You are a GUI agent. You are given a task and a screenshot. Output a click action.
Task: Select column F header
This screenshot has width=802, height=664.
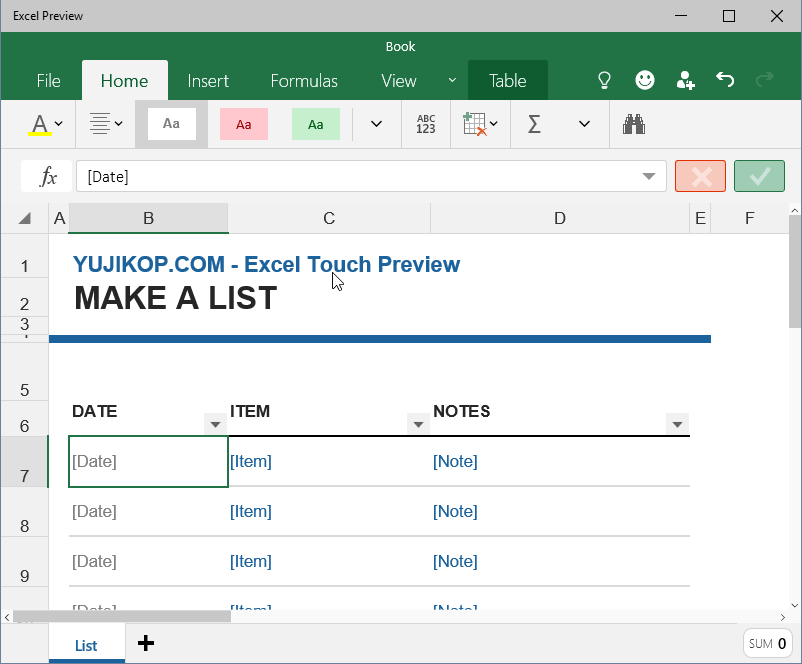coord(749,218)
